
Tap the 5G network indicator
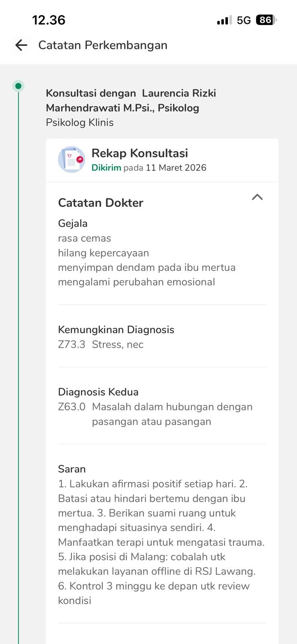(244, 20)
